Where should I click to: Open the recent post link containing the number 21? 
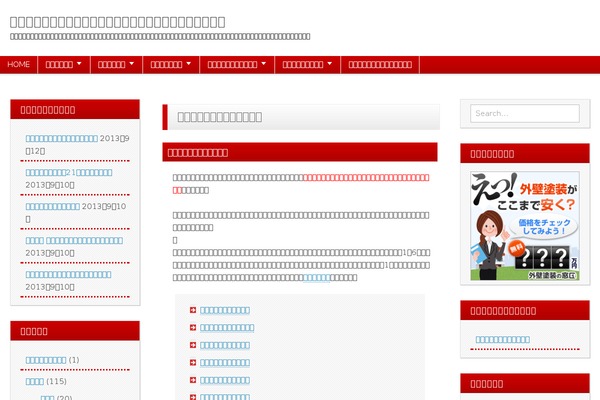(x=69, y=173)
